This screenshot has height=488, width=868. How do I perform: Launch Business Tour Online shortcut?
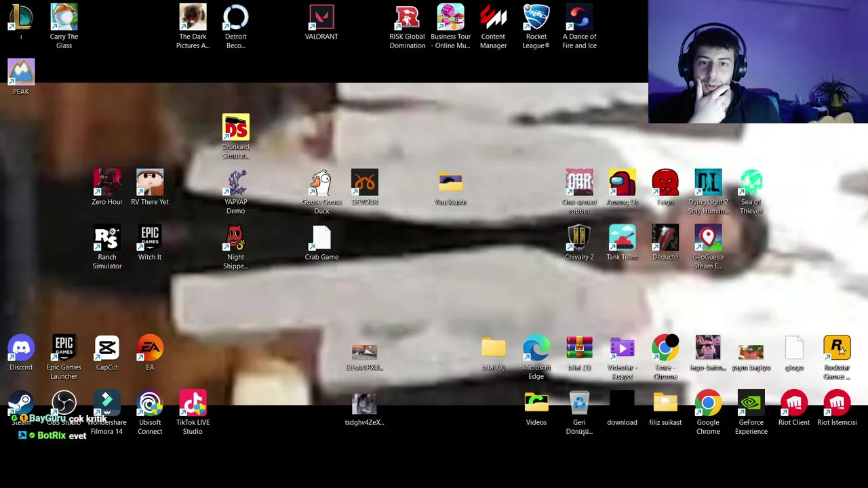pyautogui.click(x=450, y=26)
